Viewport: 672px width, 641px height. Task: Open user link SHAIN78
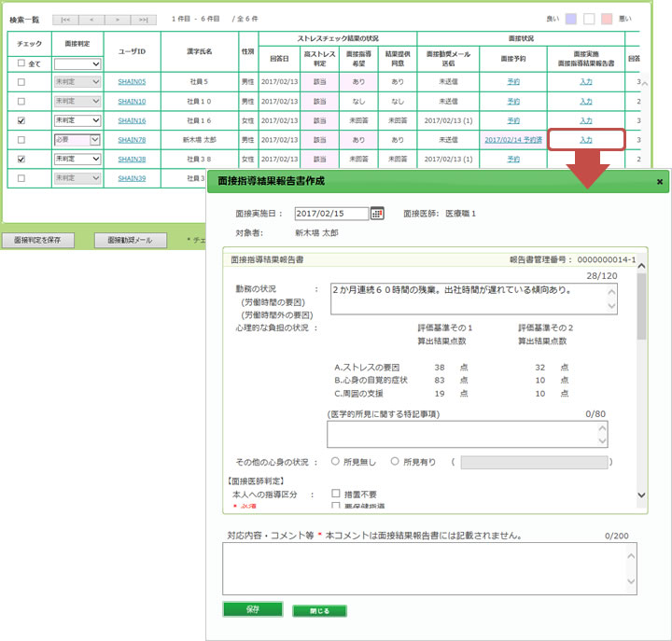(x=132, y=140)
